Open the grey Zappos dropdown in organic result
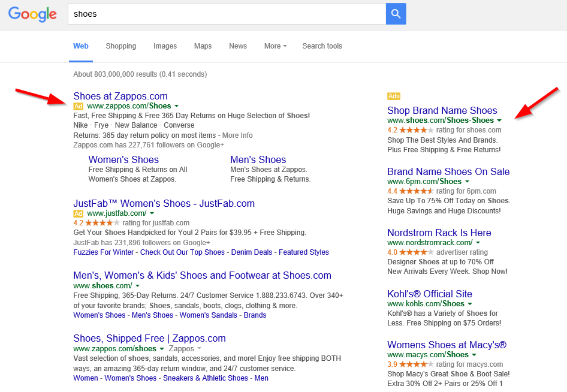 pos(185,349)
